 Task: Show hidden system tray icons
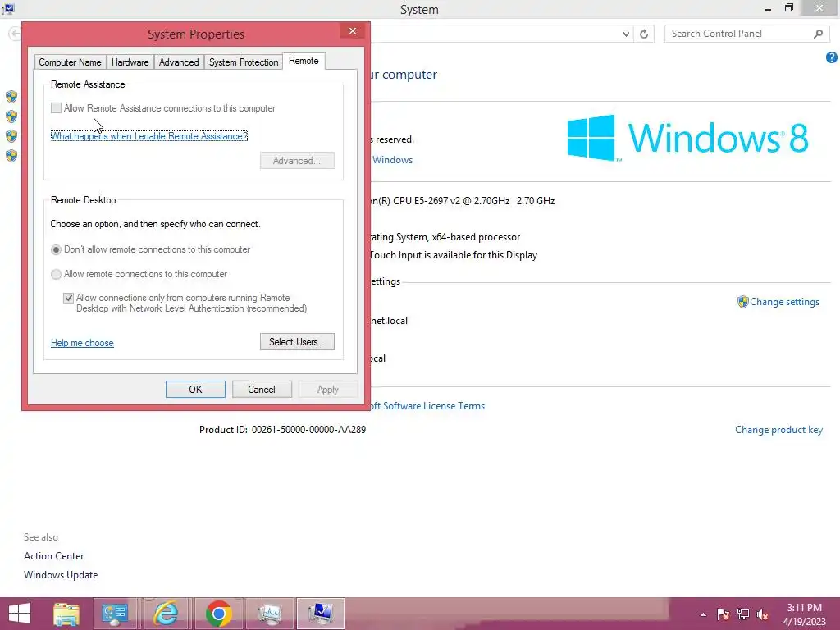coord(703,614)
